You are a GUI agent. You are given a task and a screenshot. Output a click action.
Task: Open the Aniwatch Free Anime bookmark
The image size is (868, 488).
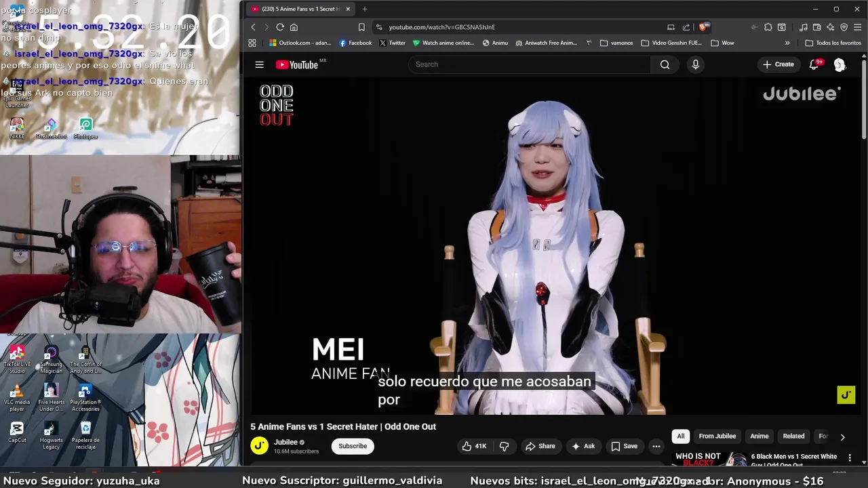[x=546, y=43]
